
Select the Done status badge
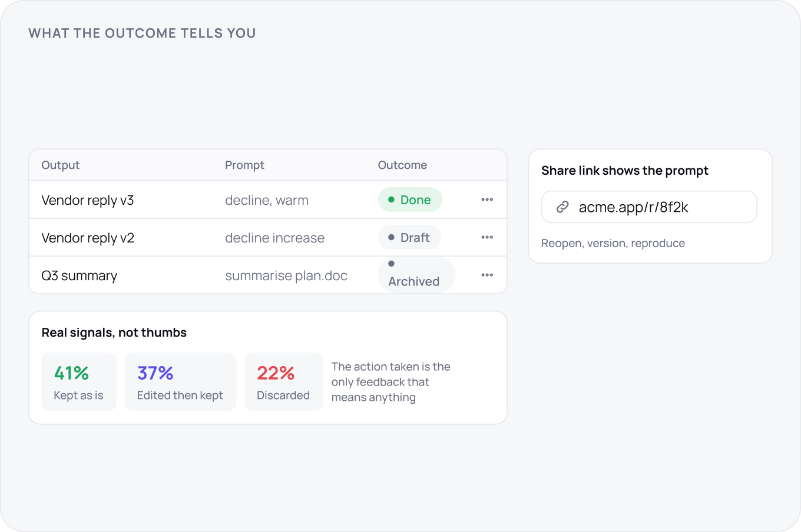tap(410, 199)
